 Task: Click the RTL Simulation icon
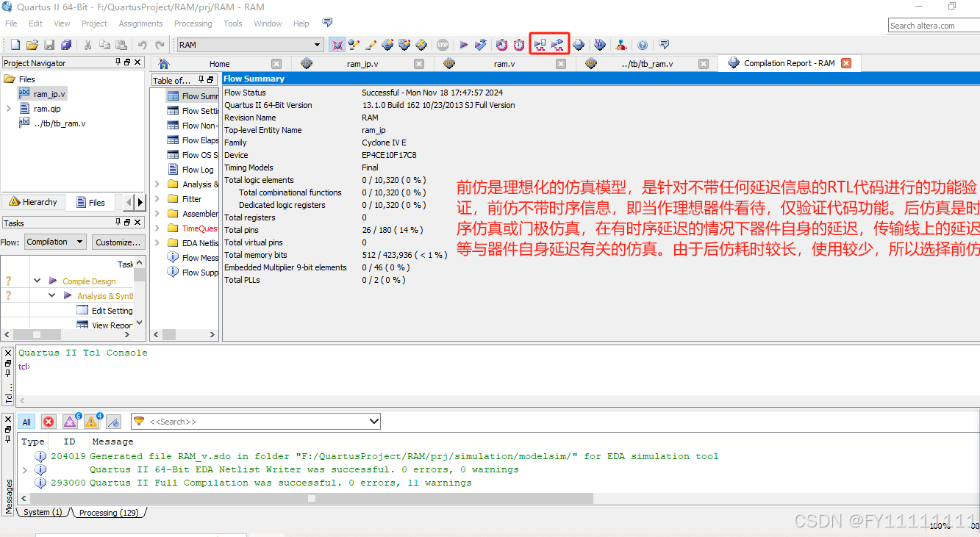tap(540, 45)
